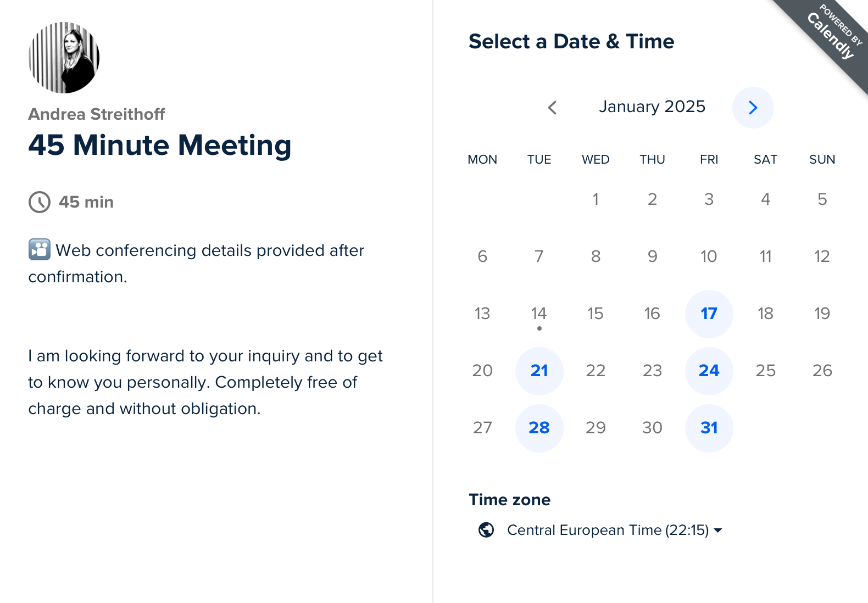Select January 21 on the calendar
The width and height of the screenshot is (868, 603).
click(539, 371)
